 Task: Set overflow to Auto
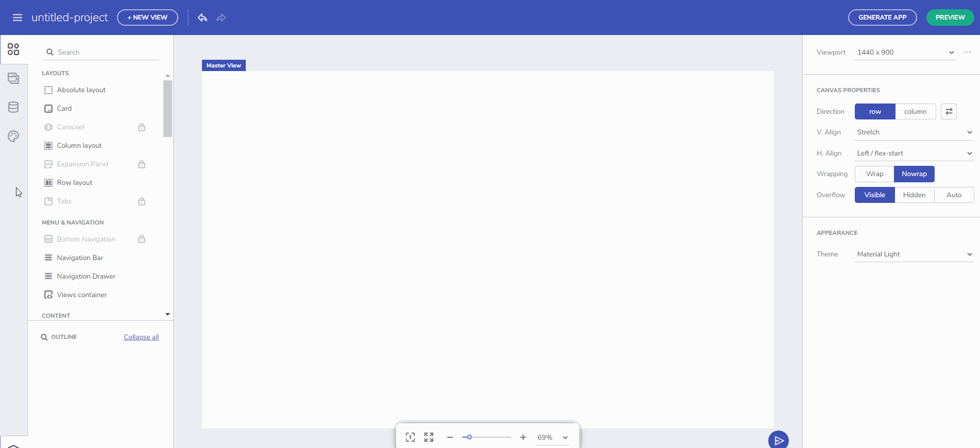954,195
